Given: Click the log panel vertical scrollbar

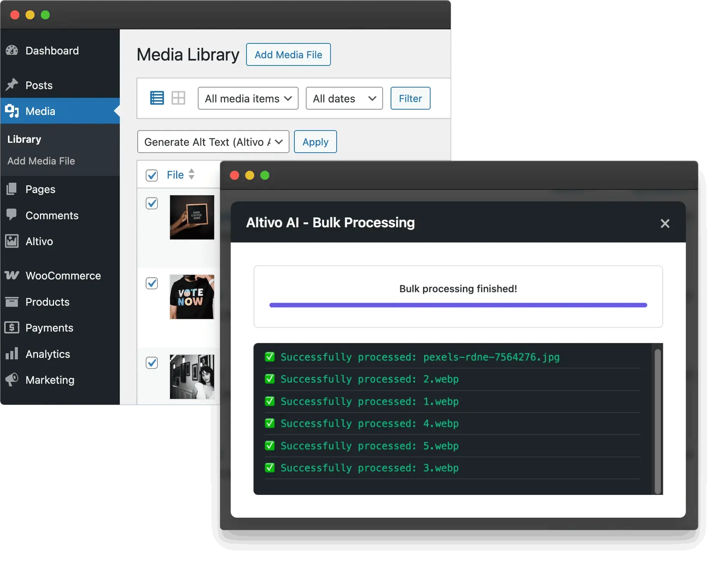Looking at the screenshot, I should tap(657, 421).
